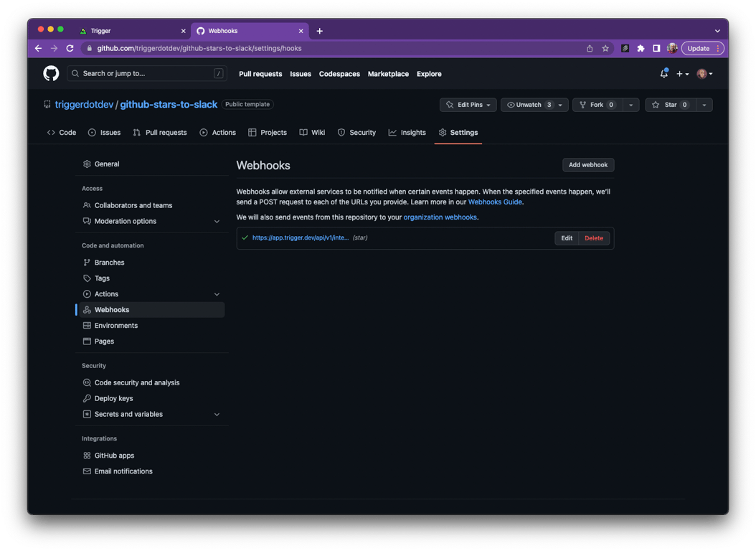Click the Chrome profile avatar
The height and width of the screenshot is (551, 756).
[671, 48]
